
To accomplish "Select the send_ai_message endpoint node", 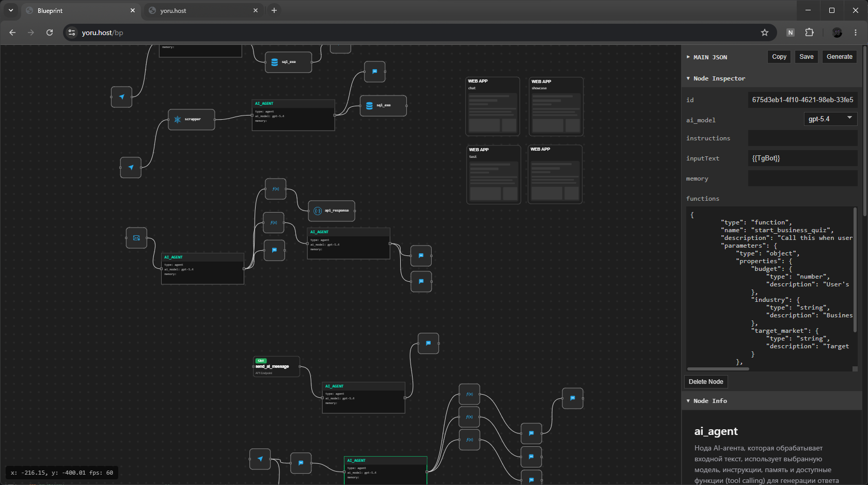I will 276,366.
